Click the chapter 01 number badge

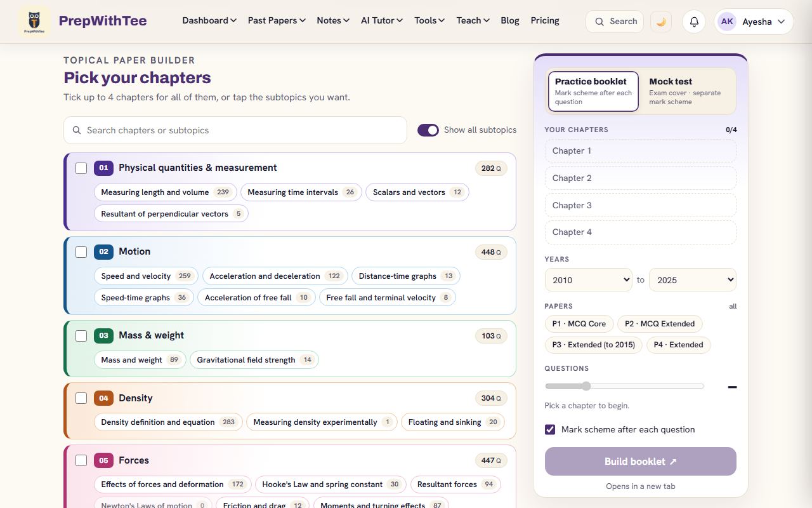coord(103,168)
